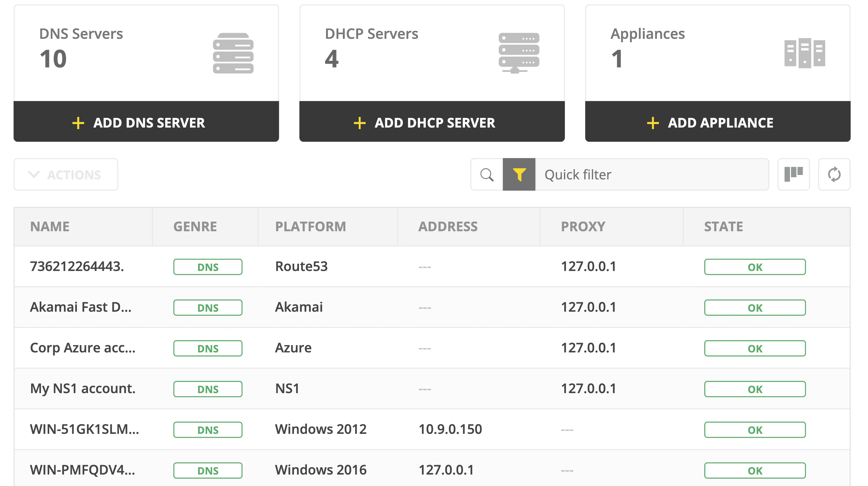The image size is (868, 486).
Task: Select the Akamai Fast D... row
Action: click(81, 307)
